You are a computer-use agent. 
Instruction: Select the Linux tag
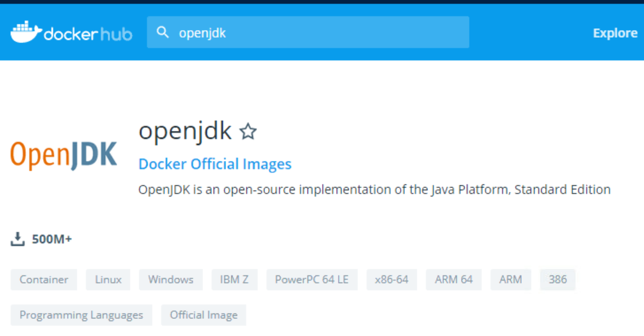coord(108,279)
